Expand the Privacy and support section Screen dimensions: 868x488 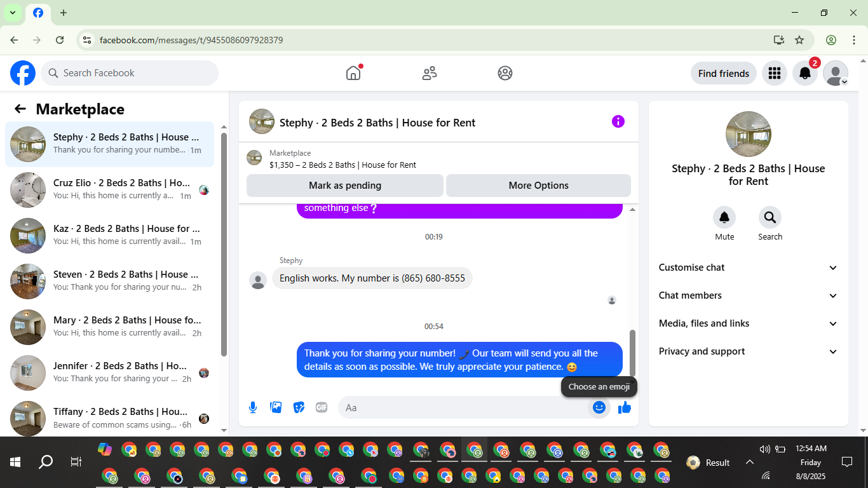pos(749,351)
